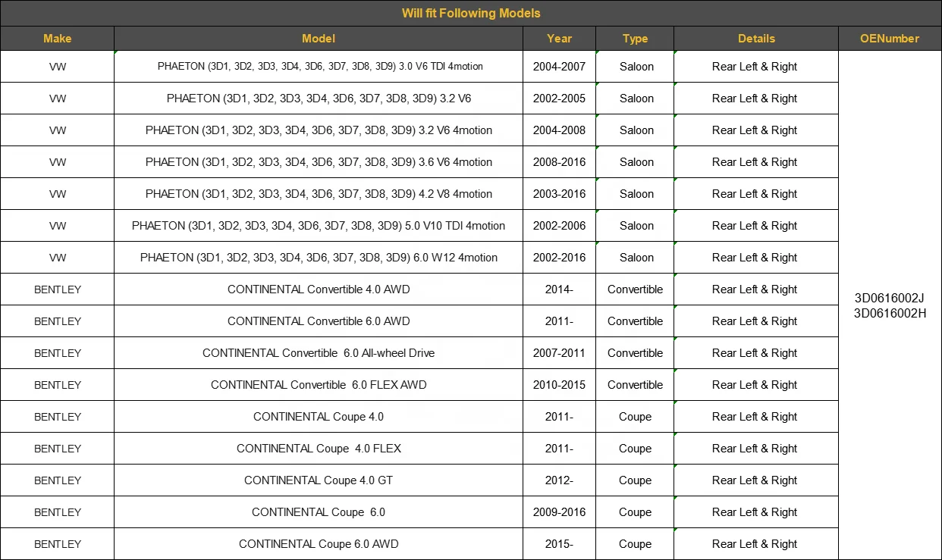Click Saloon type in the 2003-2016 row
The height and width of the screenshot is (560, 942).
coord(635,194)
